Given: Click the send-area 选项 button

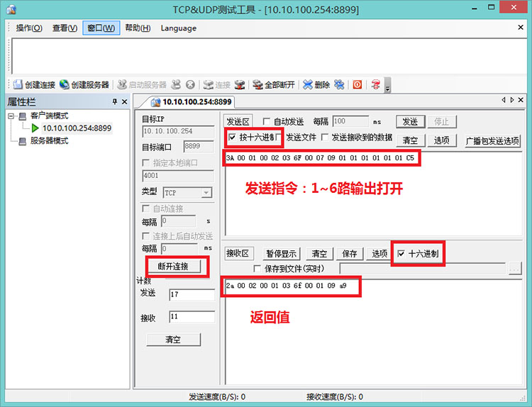Looking at the screenshot, I should (x=442, y=140).
